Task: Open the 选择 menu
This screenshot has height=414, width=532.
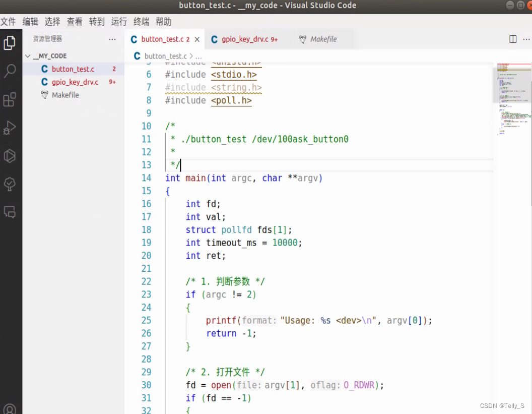Action: [52, 22]
